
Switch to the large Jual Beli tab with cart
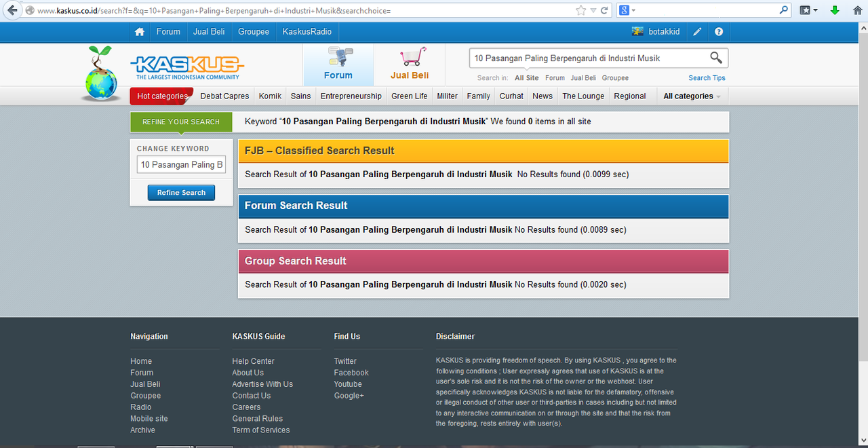coord(410,65)
